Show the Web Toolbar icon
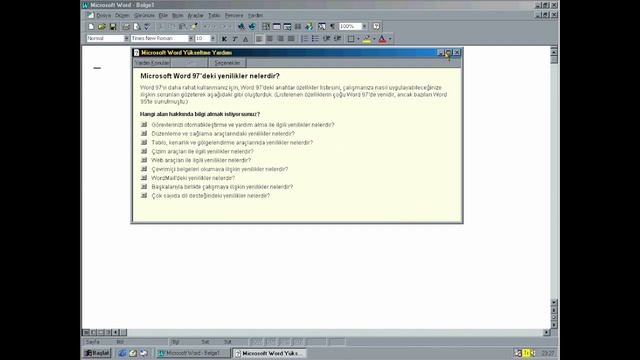 point(252,27)
